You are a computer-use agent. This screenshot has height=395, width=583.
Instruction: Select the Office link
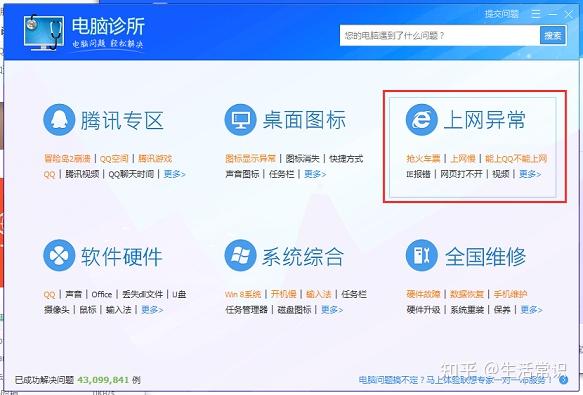click(x=102, y=294)
